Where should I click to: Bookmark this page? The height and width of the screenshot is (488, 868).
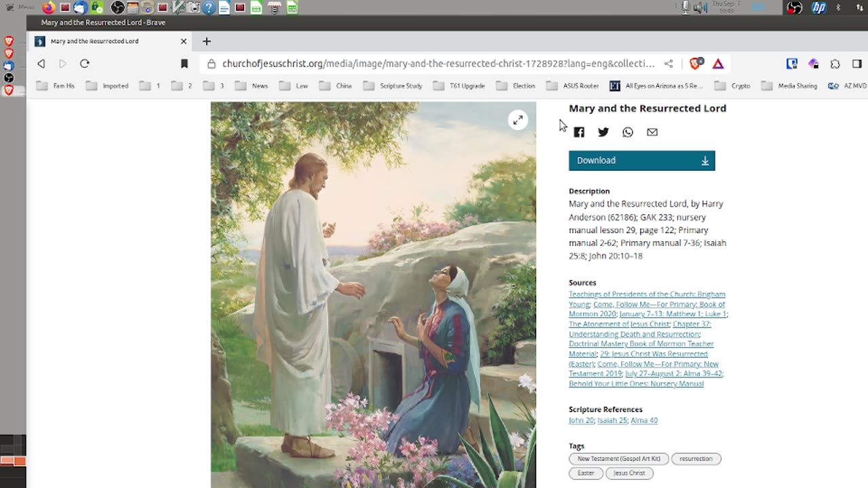[x=184, y=64]
